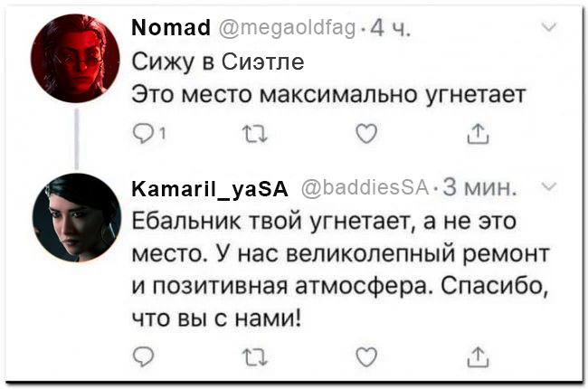Screen dimensions: 588x389
Task: Click the Nomad display name
Action: click(x=171, y=31)
